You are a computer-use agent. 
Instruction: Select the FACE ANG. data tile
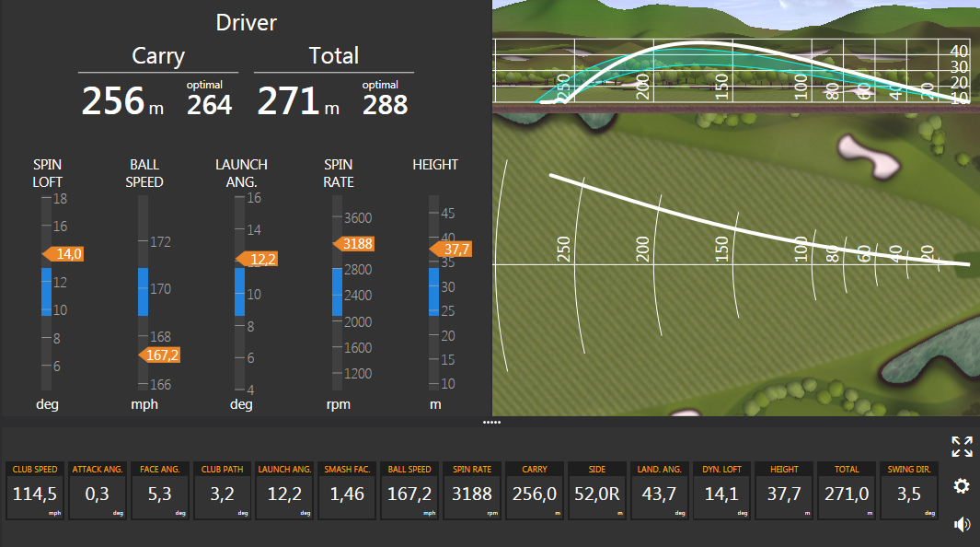pyautogui.click(x=159, y=491)
